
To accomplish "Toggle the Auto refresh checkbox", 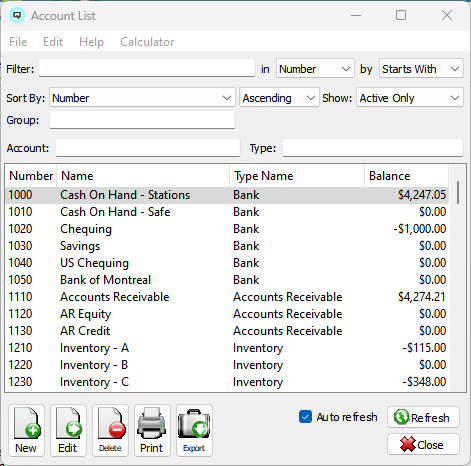I will 305,417.
